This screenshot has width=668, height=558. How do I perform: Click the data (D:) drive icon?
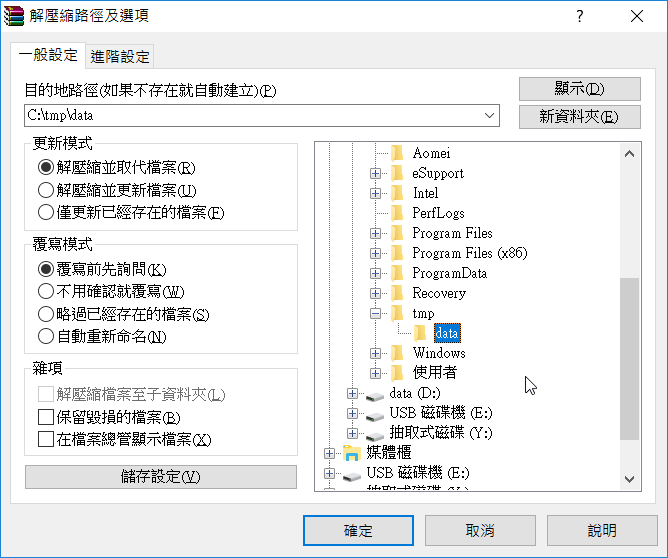[374, 396]
